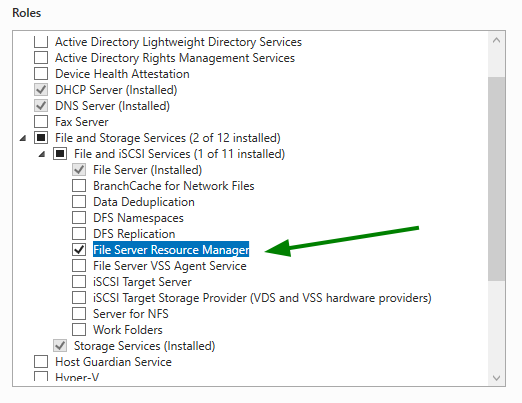Click the scroll up arrow

click(496, 41)
